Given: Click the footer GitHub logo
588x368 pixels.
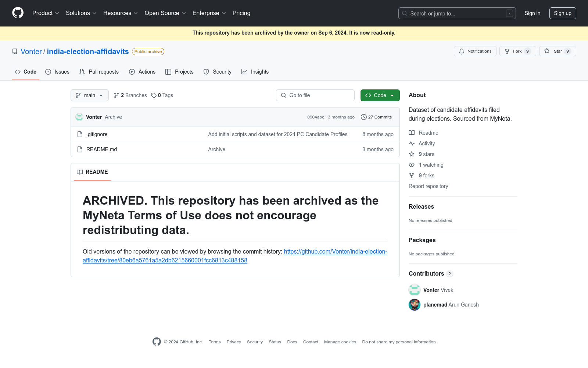Looking at the screenshot, I should 157,342.
